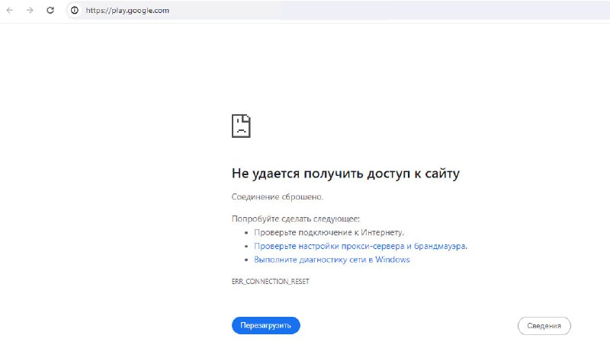Viewport: 610px width, 364px height.
Task: Click the Соединение сброшено message text
Action: [x=278, y=196]
